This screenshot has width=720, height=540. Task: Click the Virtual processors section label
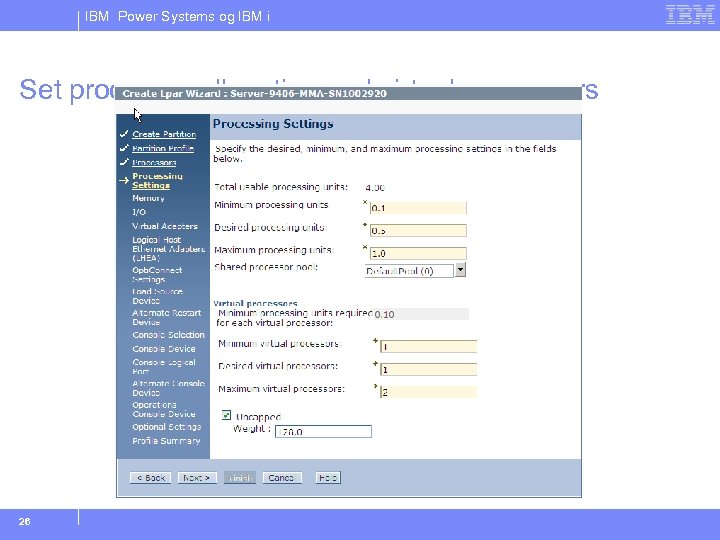(x=255, y=304)
